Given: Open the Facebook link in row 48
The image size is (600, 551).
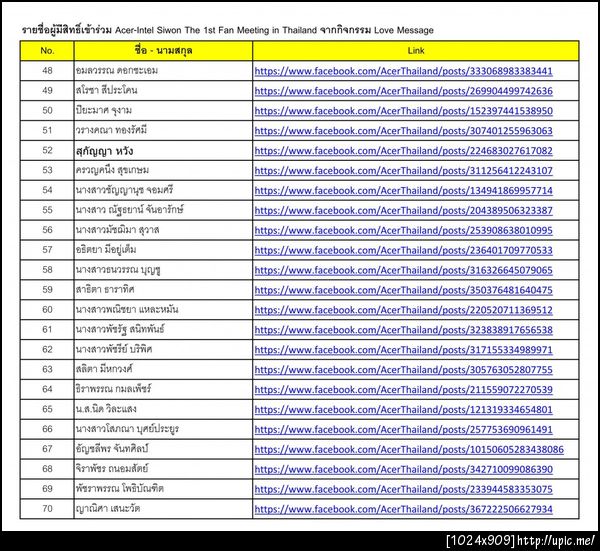Looking at the screenshot, I should pyautogui.click(x=403, y=71).
